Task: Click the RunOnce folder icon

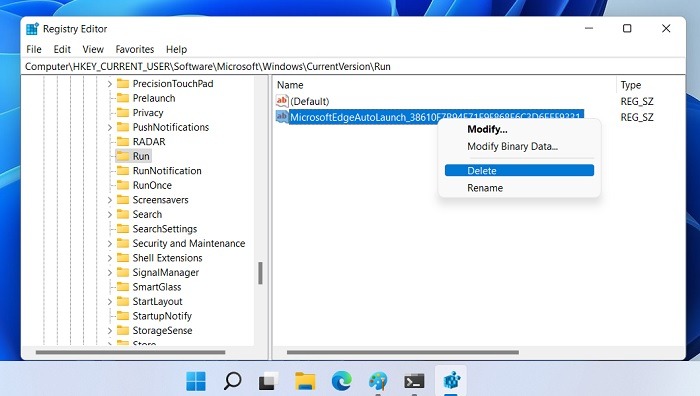Action: pos(123,185)
